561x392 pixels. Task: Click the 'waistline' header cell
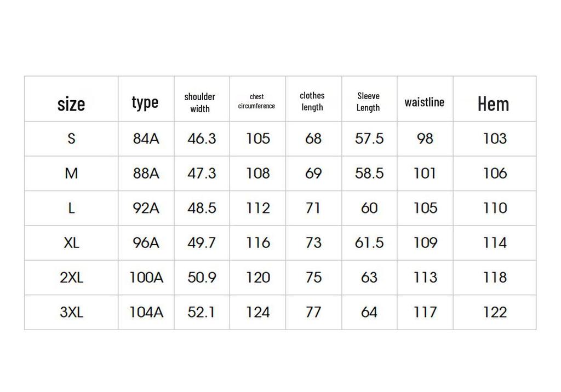(425, 102)
